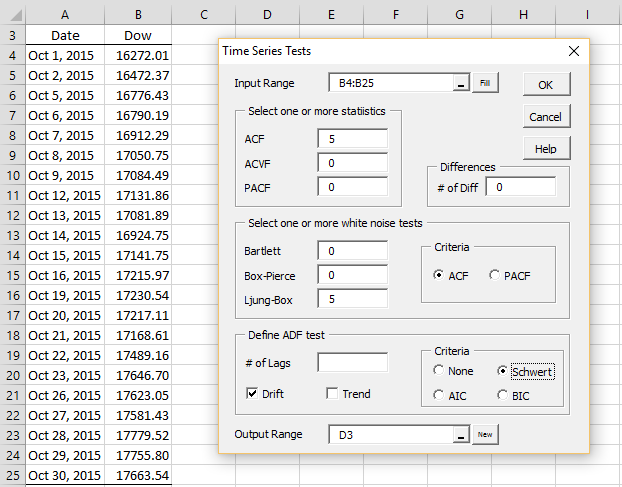Click the Input Range collapse dialog icon
622x487 pixels.
tap(461, 83)
